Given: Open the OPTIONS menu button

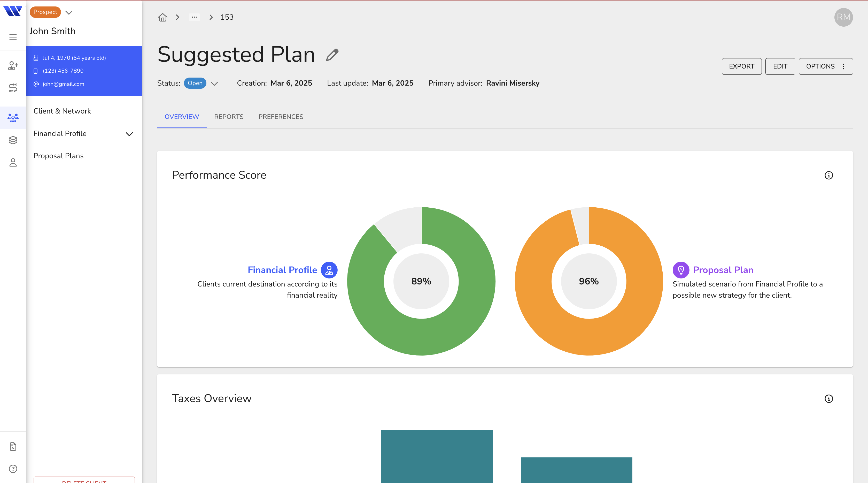Looking at the screenshot, I should point(826,66).
